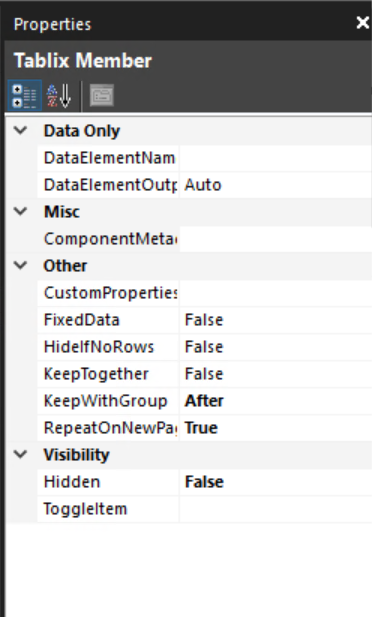Switch to Categorized view icon
The image size is (372, 617).
(x=24, y=96)
